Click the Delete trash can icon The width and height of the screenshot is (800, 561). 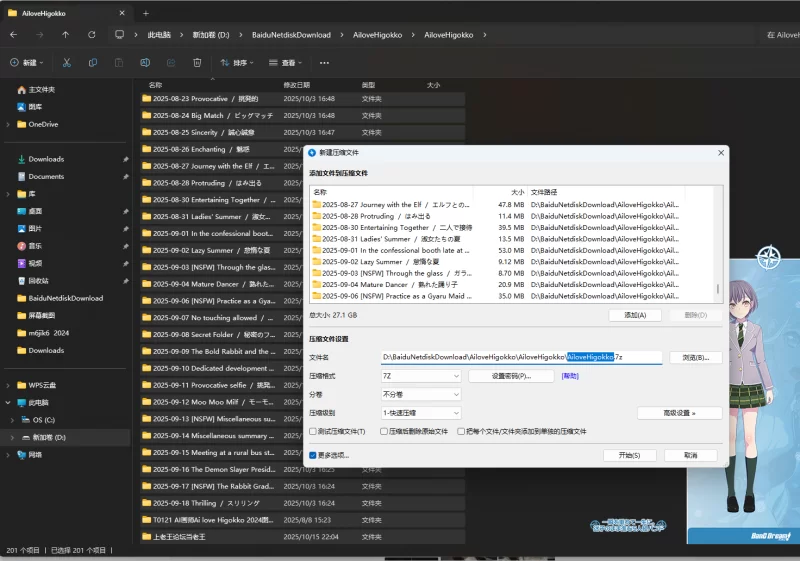197,62
